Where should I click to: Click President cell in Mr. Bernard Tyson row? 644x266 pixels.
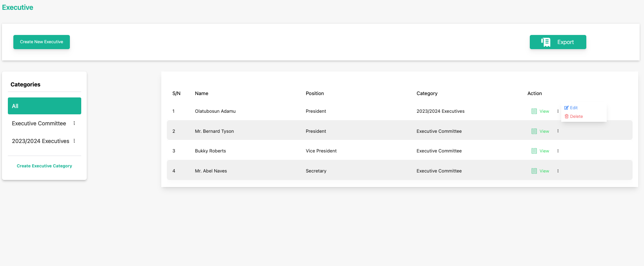click(x=316, y=131)
